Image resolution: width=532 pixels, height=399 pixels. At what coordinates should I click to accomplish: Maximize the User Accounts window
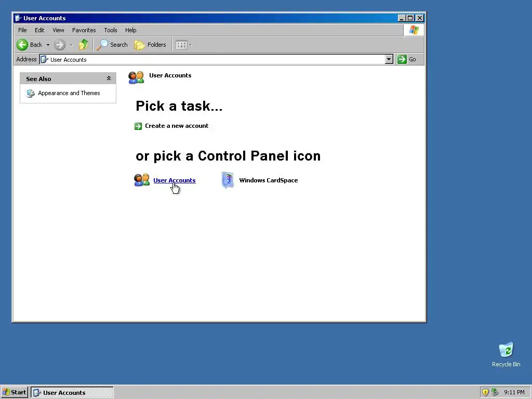pyautogui.click(x=410, y=18)
